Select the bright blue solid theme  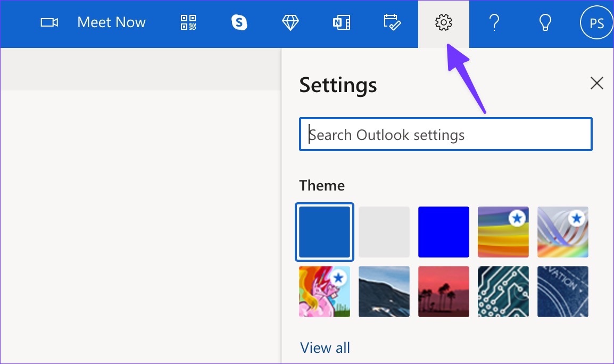[443, 232]
